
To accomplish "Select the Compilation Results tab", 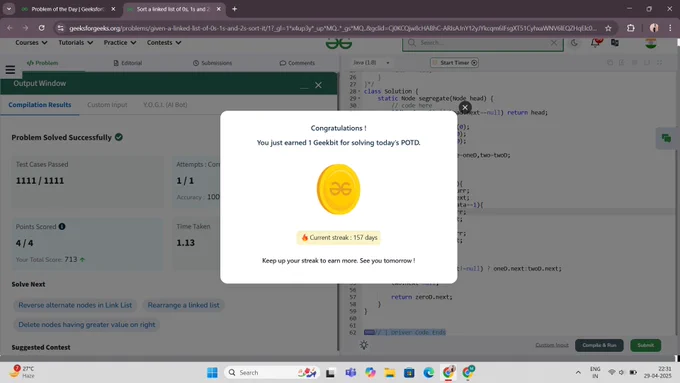I will tap(40, 105).
